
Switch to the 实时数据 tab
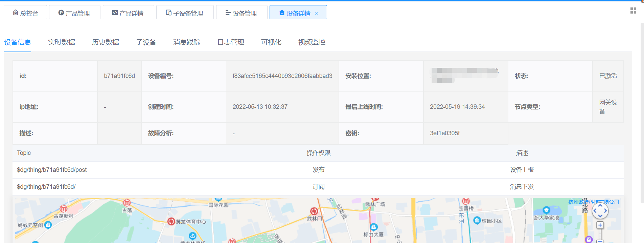[x=62, y=42]
